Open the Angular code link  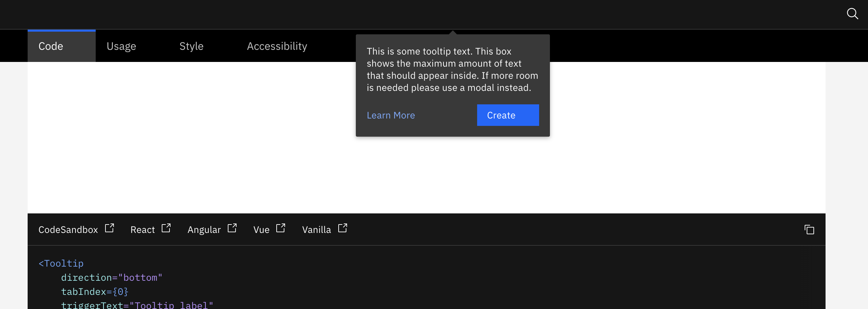[x=204, y=230]
